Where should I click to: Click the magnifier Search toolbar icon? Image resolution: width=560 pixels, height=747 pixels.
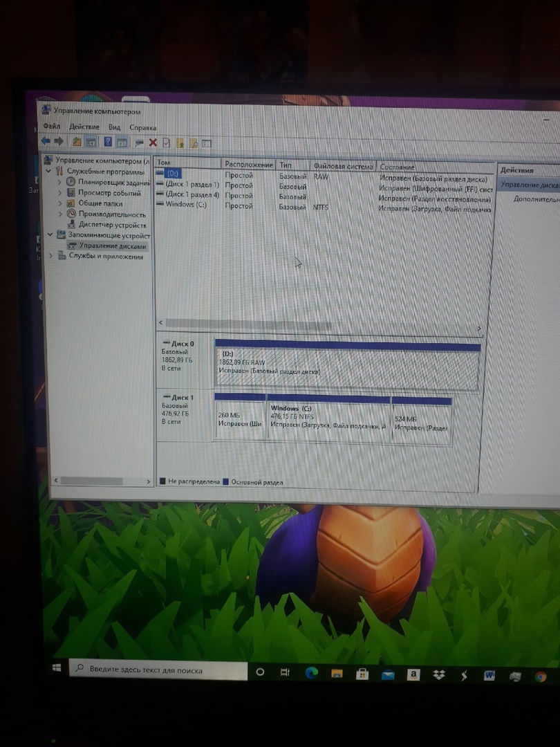(x=194, y=143)
